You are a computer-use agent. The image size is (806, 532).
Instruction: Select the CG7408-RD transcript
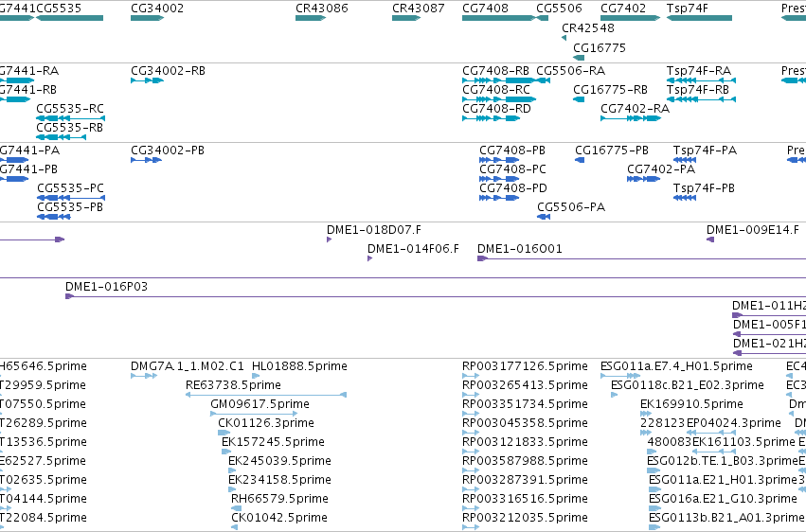(491, 118)
